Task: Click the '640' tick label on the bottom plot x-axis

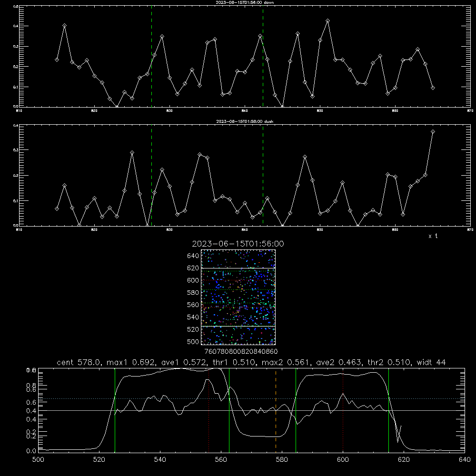Action: coord(465,460)
